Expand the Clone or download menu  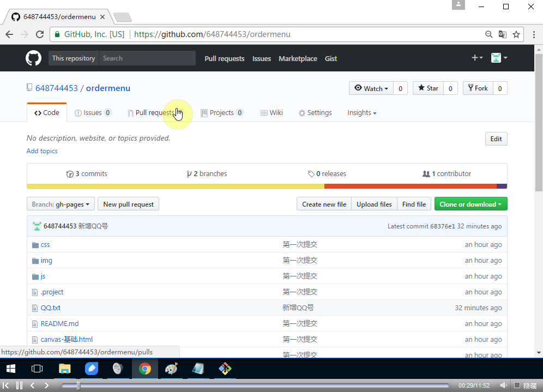point(470,204)
